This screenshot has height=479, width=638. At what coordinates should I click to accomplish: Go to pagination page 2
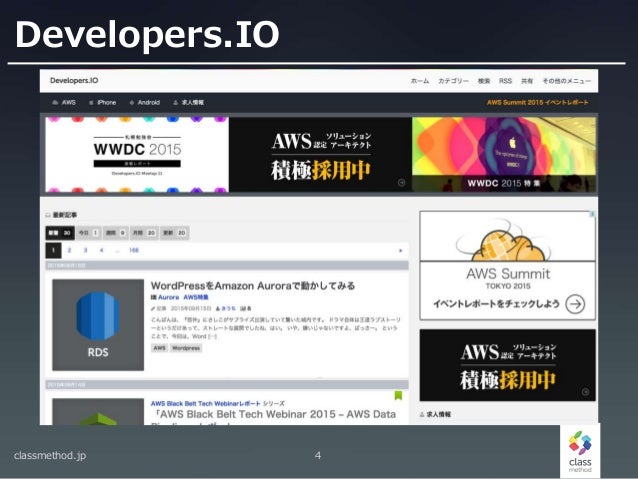[x=69, y=250]
